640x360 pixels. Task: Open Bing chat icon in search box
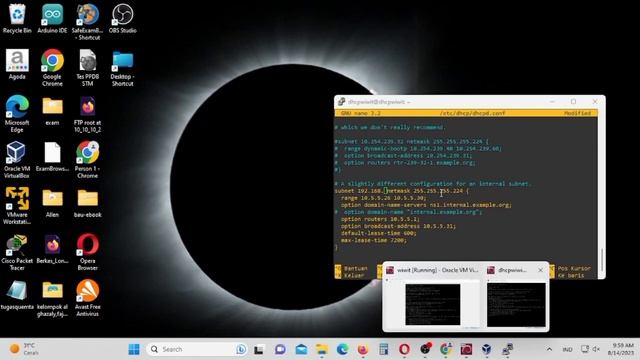pyautogui.click(x=241, y=349)
